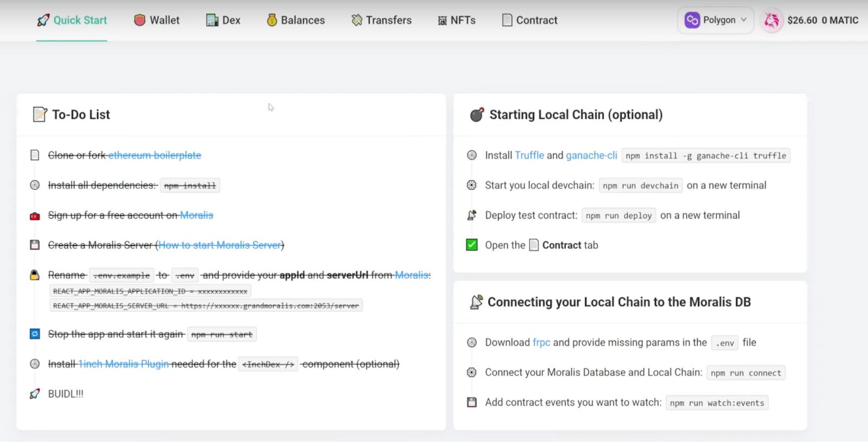The height and width of the screenshot is (442, 868).
Task: Click the Dex building icon
Action: (x=212, y=20)
